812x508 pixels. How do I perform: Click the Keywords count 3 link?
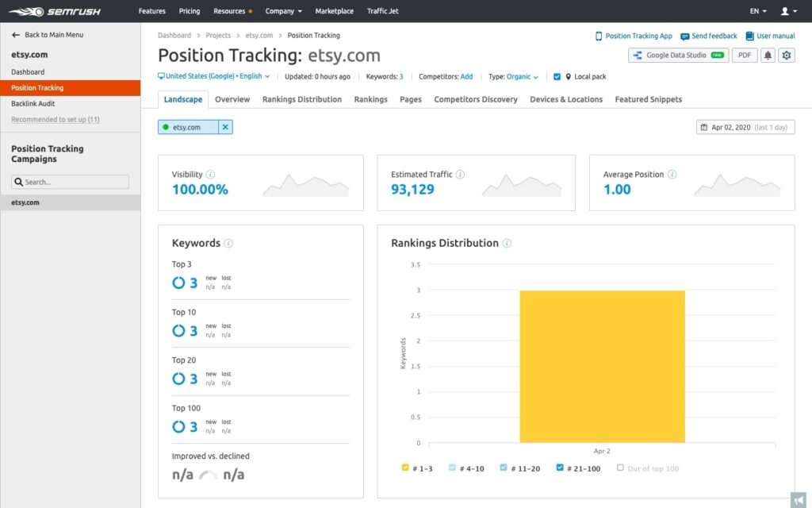400,77
